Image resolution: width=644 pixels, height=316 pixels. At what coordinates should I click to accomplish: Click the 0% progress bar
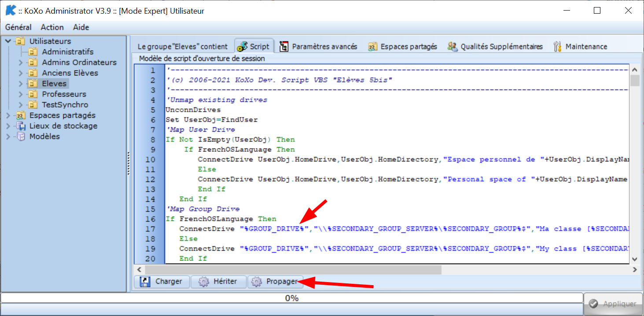point(292,298)
